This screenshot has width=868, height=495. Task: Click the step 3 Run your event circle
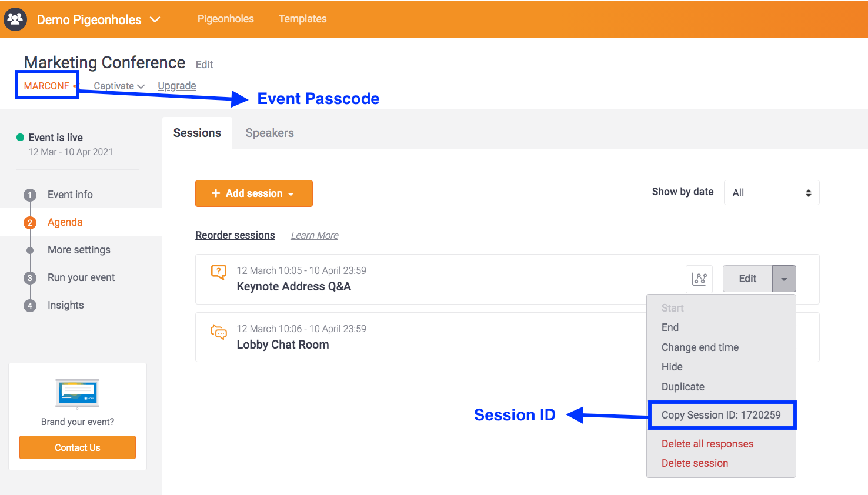[30, 278]
